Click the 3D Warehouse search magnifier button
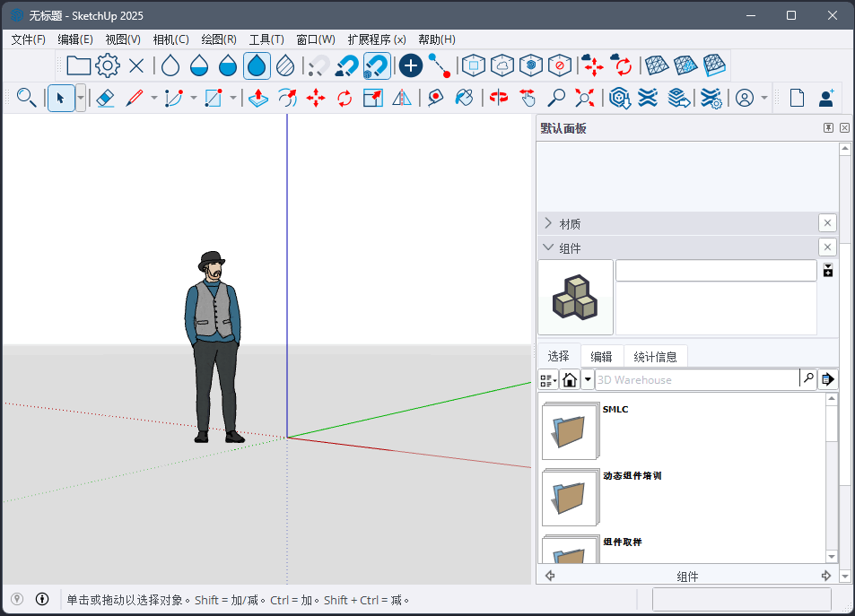855x616 pixels. (x=808, y=379)
